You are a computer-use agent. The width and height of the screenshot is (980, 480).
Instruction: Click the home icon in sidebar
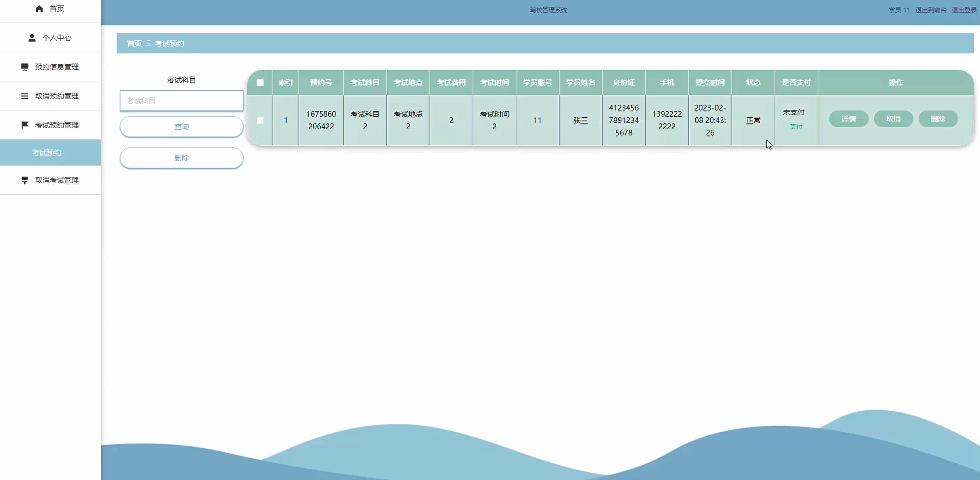tap(39, 9)
